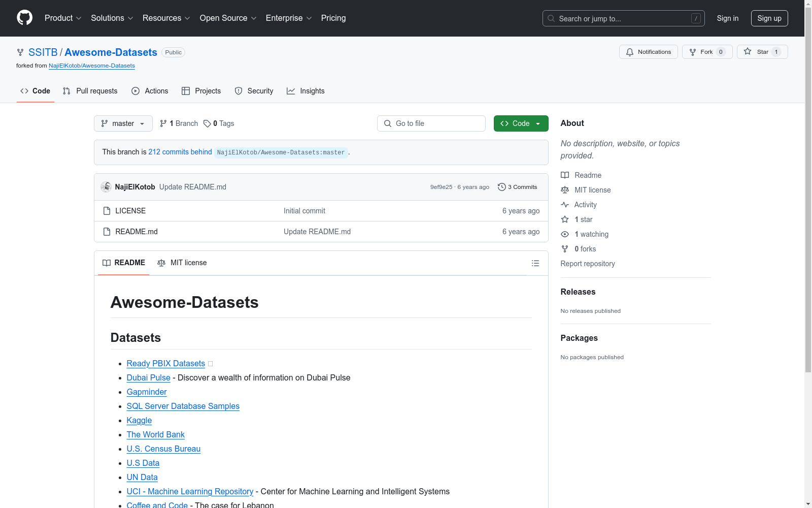The height and width of the screenshot is (508, 812).
Task: Click the eye icon next to watching
Action: pyautogui.click(x=565, y=234)
